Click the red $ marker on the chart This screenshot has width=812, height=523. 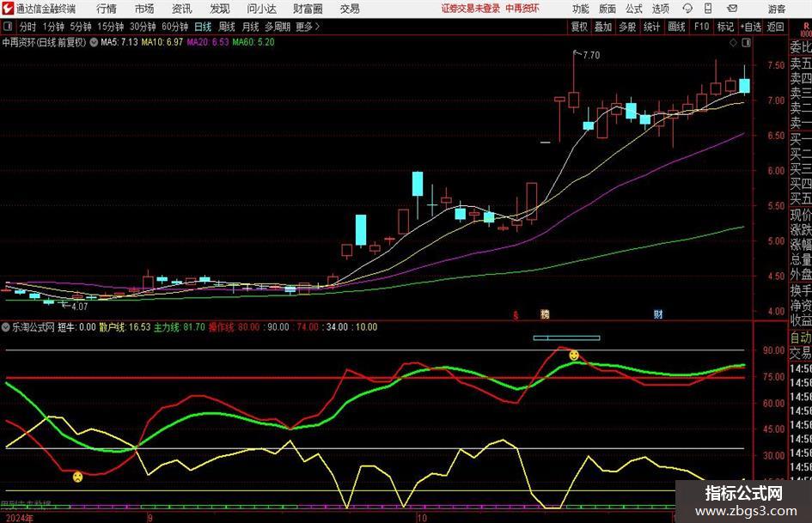516,315
